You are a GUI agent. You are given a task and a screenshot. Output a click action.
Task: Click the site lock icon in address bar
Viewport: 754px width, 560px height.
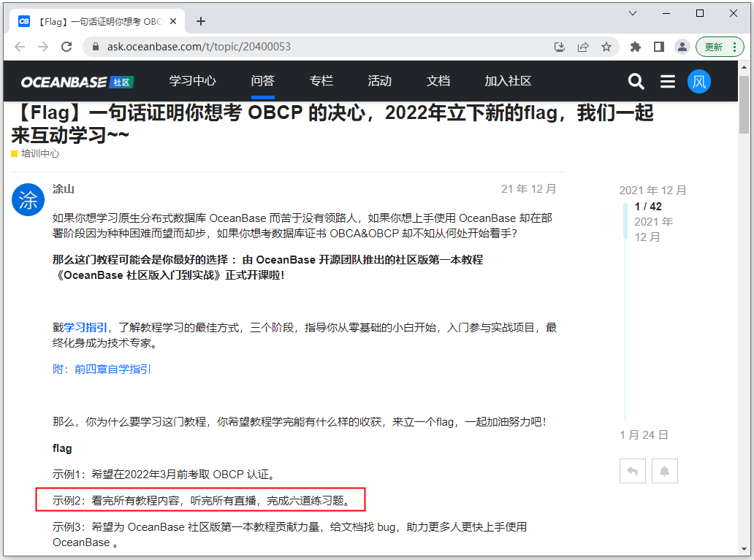[96, 47]
